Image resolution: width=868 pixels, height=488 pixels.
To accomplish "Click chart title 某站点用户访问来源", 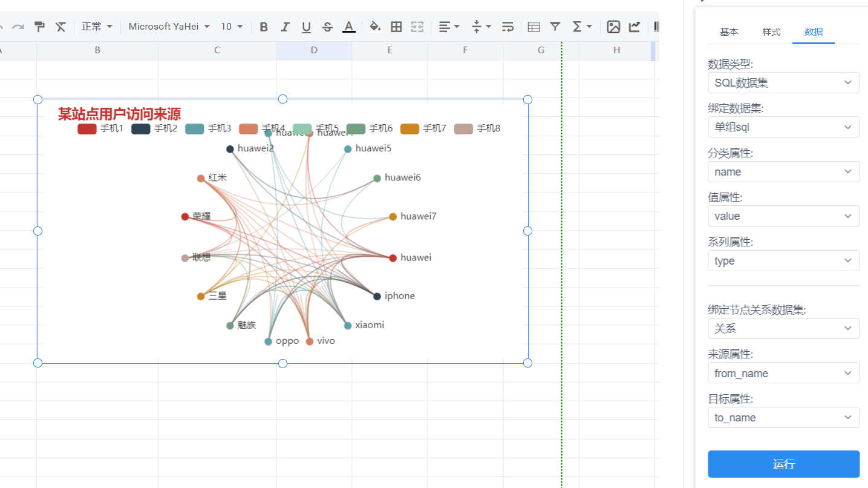I will [119, 114].
